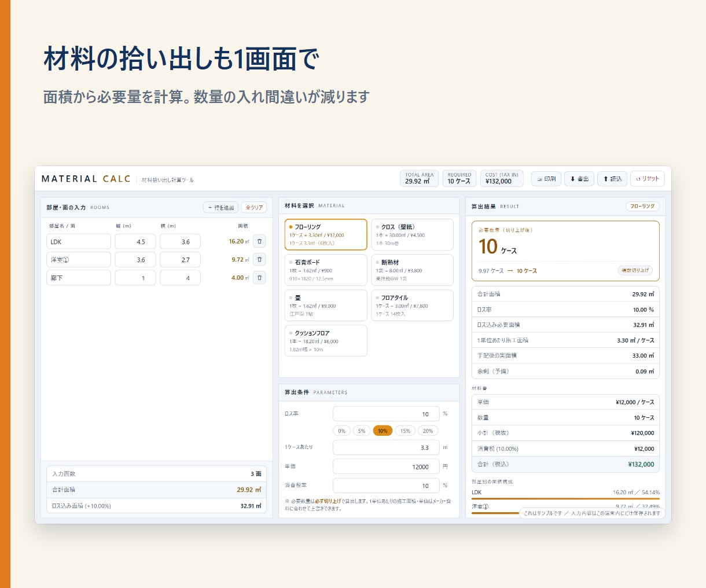The height and width of the screenshot is (588, 706).
Task: Click the 洋室① area value 9.72 ㎡
Action: [240, 259]
